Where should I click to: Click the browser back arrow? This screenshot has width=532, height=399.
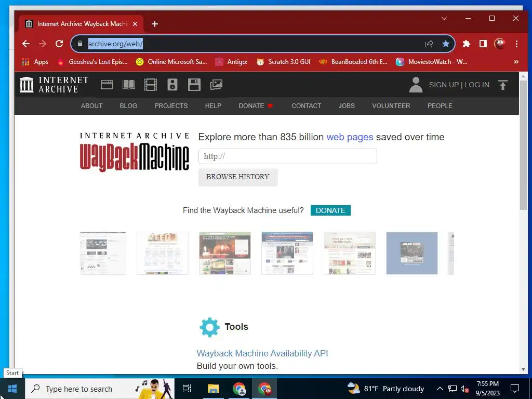pos(26,44)
